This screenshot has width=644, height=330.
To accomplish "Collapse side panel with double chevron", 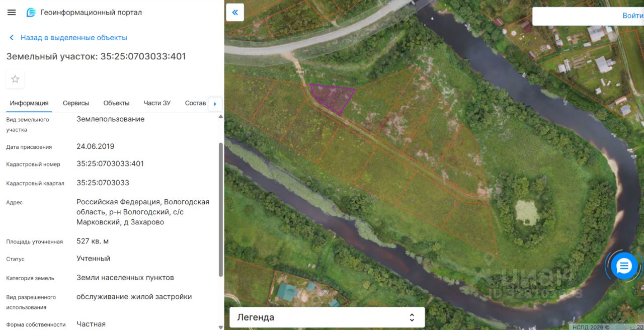I will click(235, 13).
